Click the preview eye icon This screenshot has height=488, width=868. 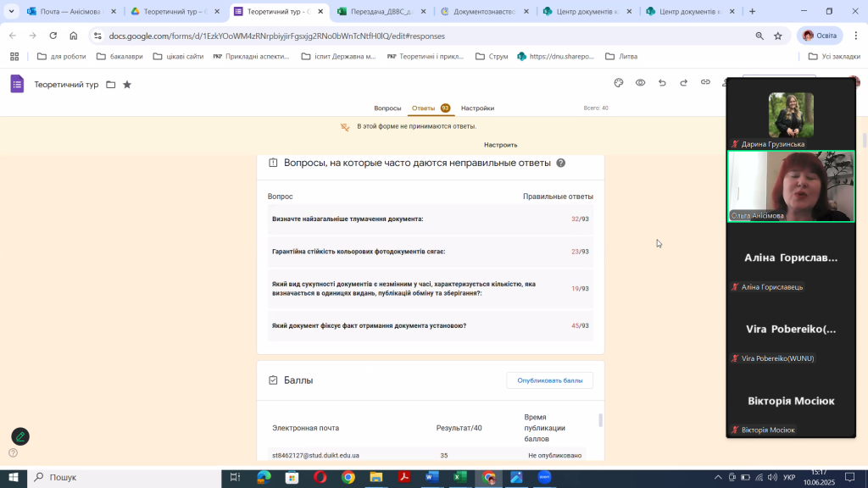[x=641, y=83]
